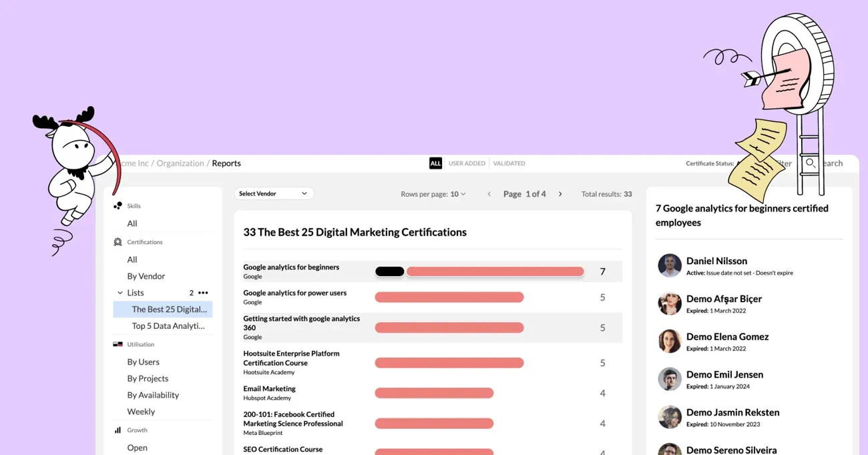Change rows per page dropdown
Viewport: 868px width, 455px height.
point(457,194)
